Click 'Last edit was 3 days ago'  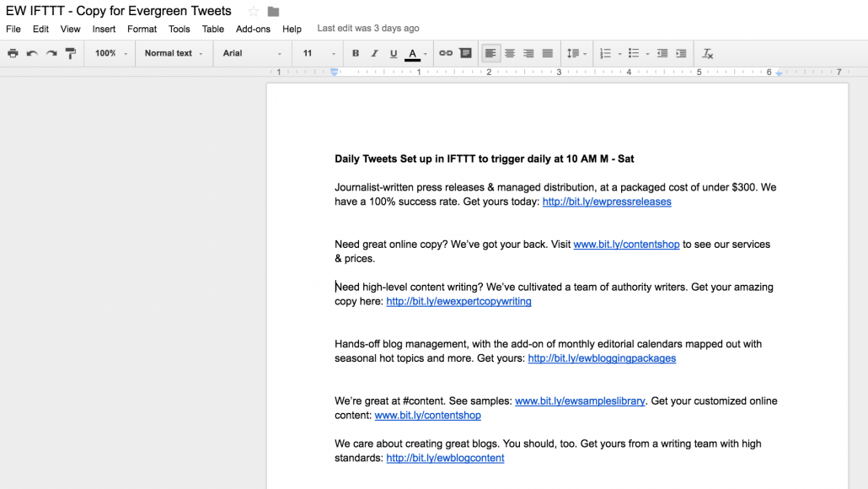click(368, 28)
